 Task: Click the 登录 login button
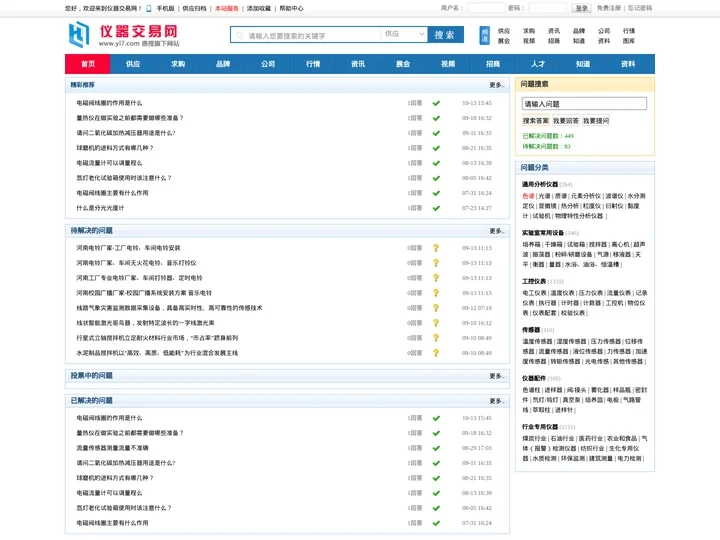[x=581, y=8]
